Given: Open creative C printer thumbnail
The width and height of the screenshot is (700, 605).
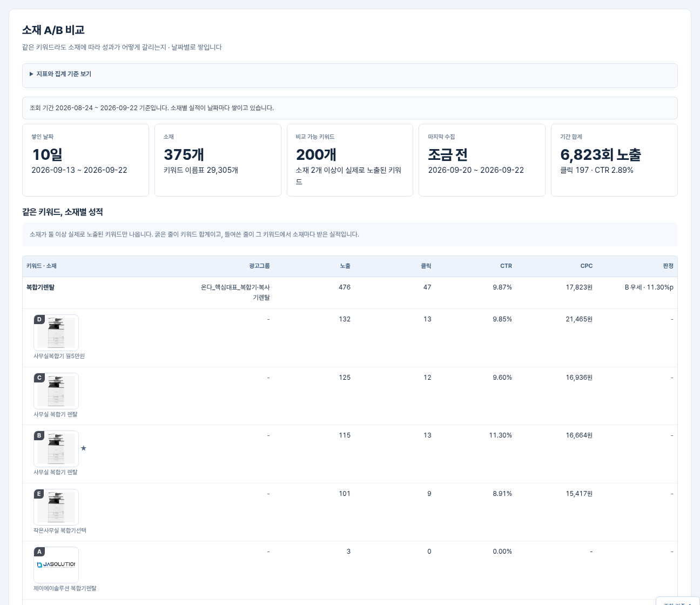Looking at the screenshot, I should pyautogui.click(x=56, y=391).
